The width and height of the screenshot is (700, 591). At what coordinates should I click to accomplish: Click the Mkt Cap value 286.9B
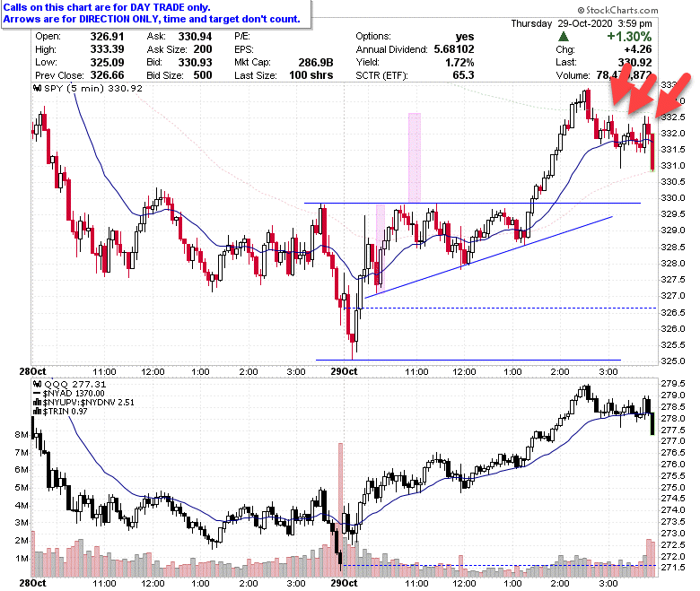point(316,63)
